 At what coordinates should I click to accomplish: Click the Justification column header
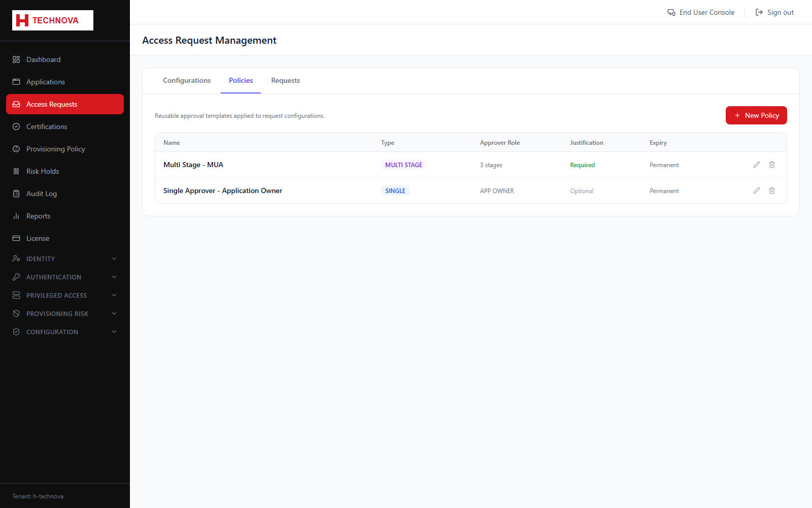point(587,143)
